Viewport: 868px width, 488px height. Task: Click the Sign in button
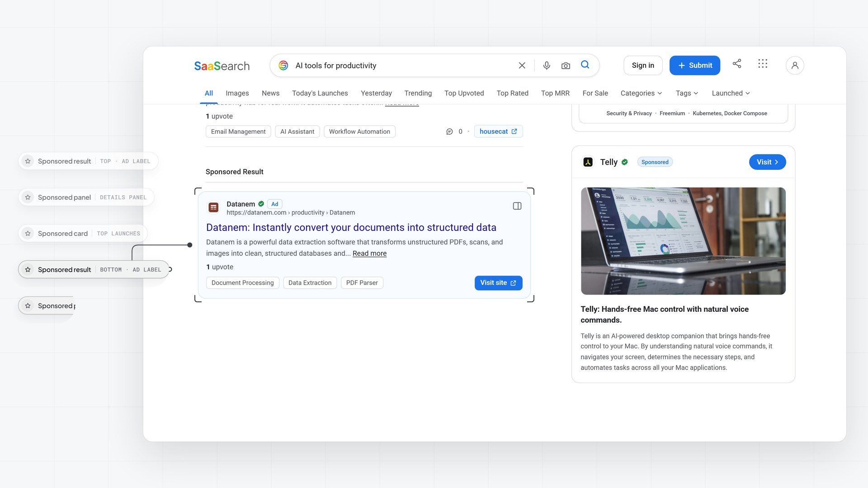pos(643,66)
